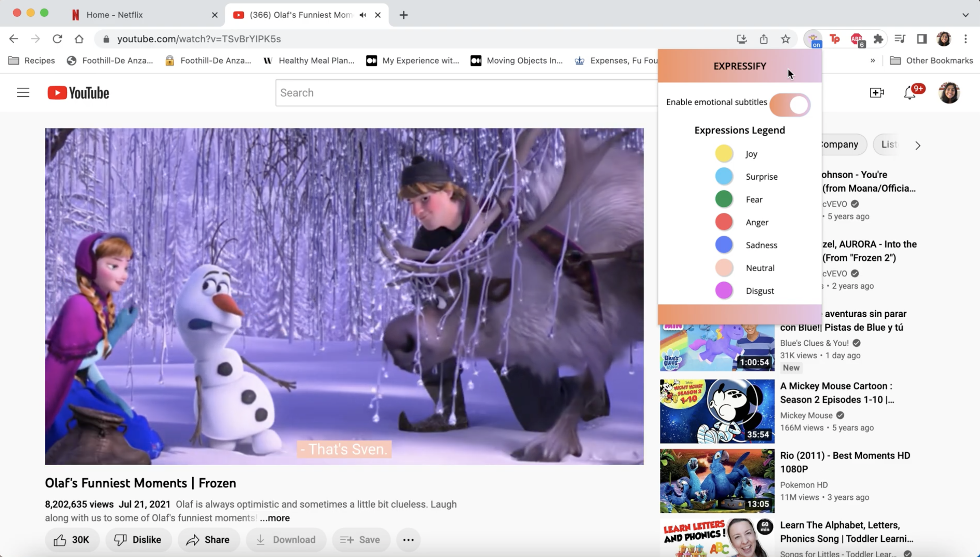The image size is (980, 557).
Task: Toggle Chrome side panel button
Action: pyautogui.click(x=922, y=39)
